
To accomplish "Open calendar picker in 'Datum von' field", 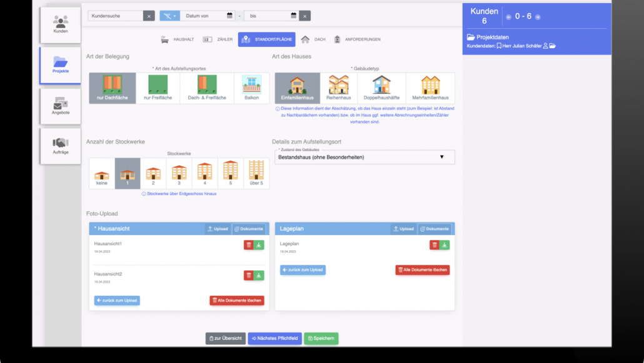I will (x=229, y=16).
